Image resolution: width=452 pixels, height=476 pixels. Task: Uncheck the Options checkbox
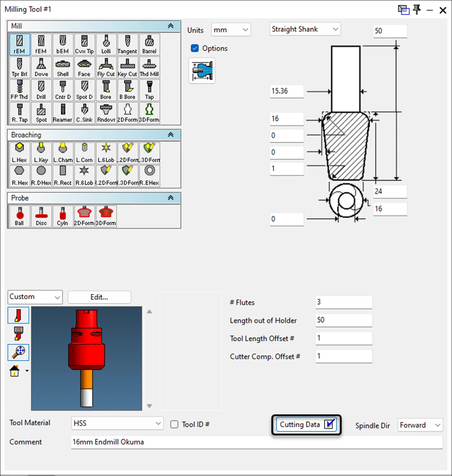[195, 48]
